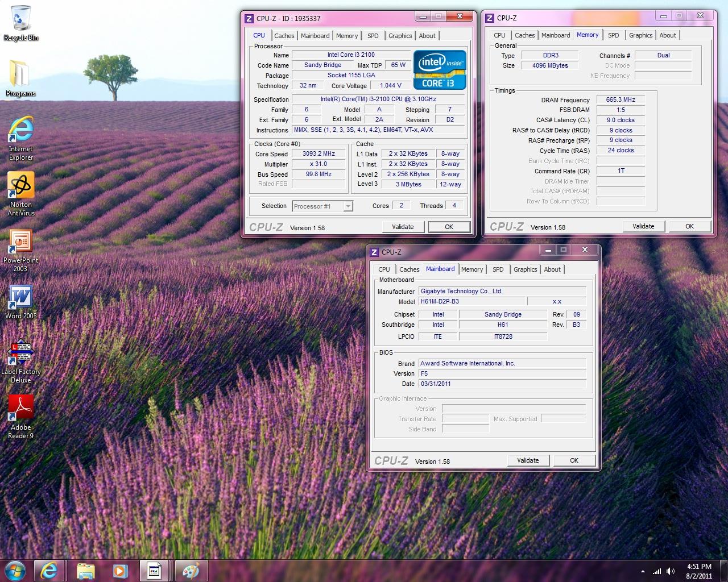Click Internet Explorer taskbar icon
The width and height of the screenshot is (728, 582).
click(x=49, y=571)
